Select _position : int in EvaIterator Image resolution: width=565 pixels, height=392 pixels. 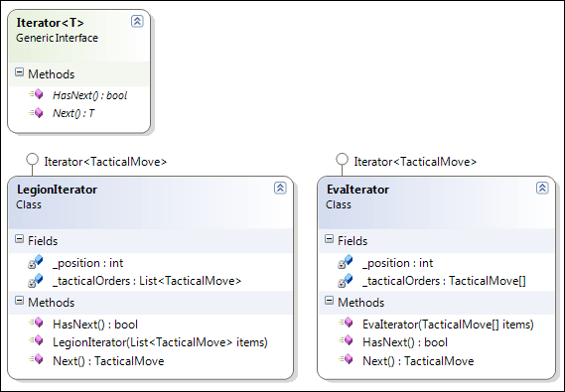coord(398,263)
